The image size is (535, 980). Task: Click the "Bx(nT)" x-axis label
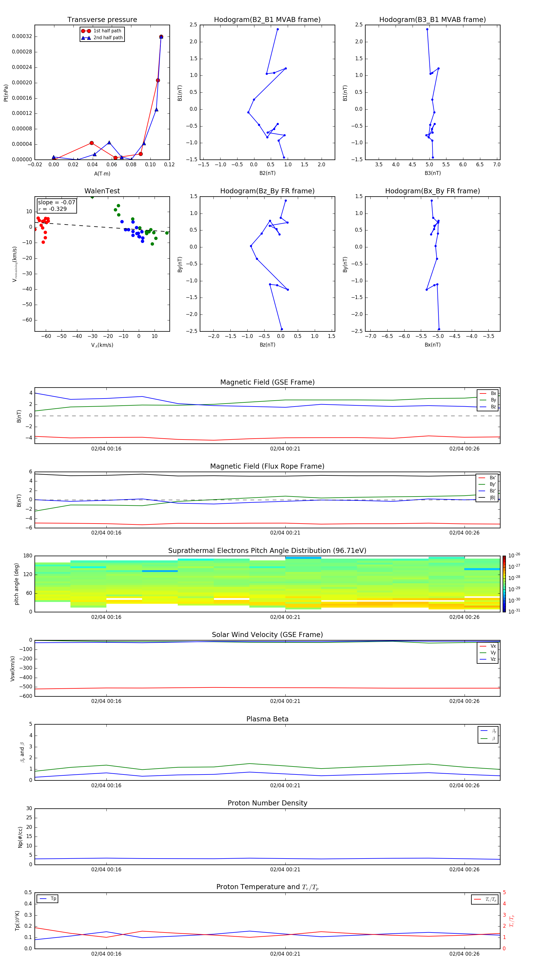(432, 345)
